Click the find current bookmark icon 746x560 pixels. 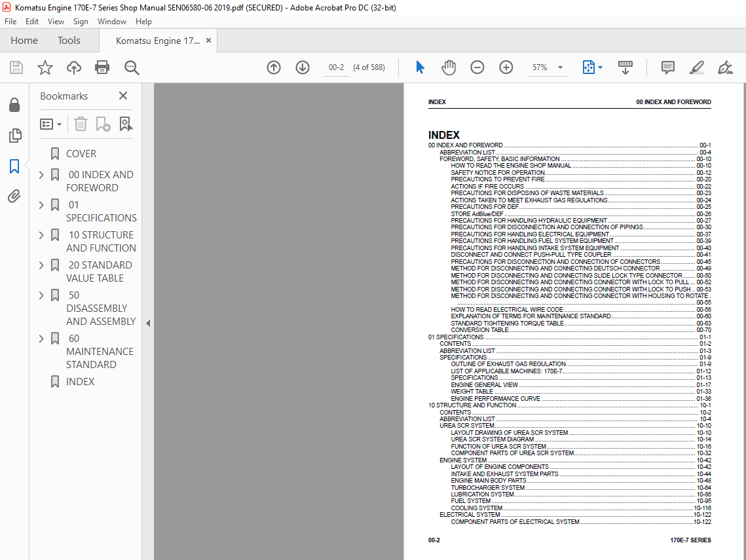(x=126, y=124)
